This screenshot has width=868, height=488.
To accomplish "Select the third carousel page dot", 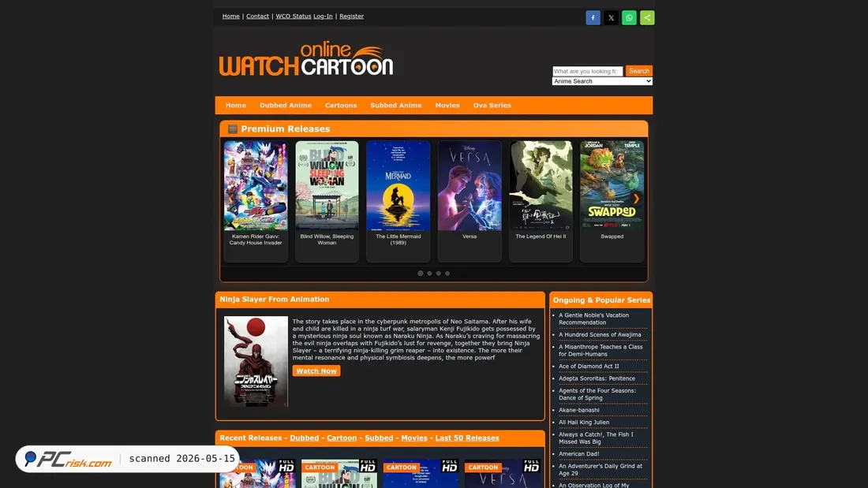I will tap(439, 274).
